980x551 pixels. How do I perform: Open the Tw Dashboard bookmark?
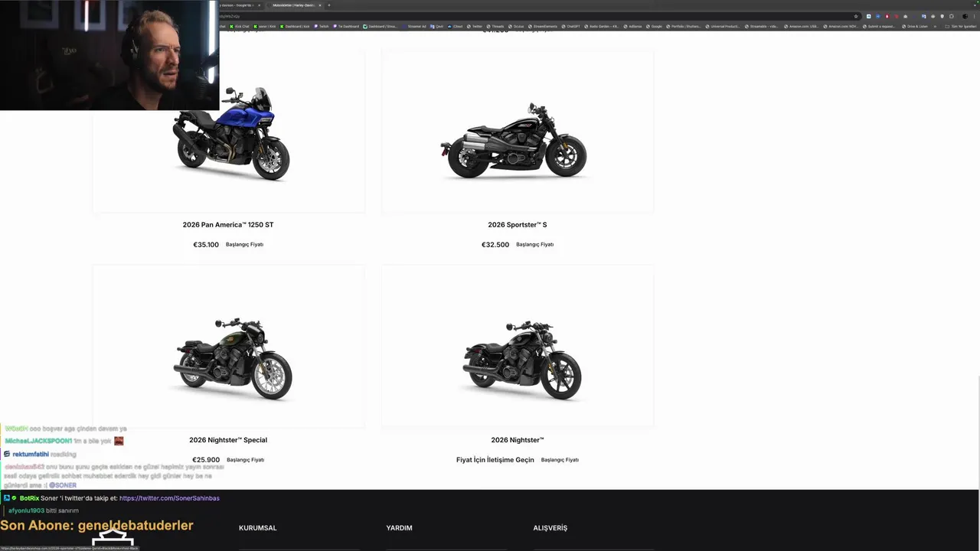coord(345,26)
